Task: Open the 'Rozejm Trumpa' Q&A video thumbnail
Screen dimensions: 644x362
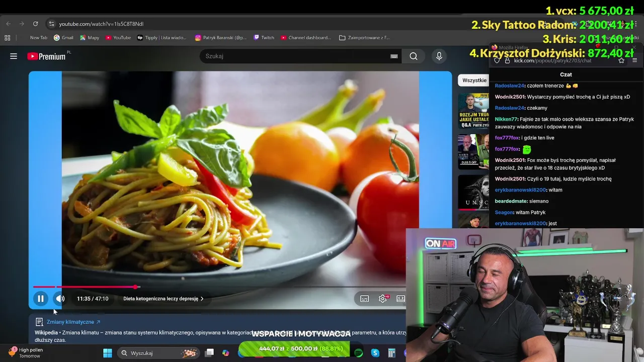Action: [473, 111]
